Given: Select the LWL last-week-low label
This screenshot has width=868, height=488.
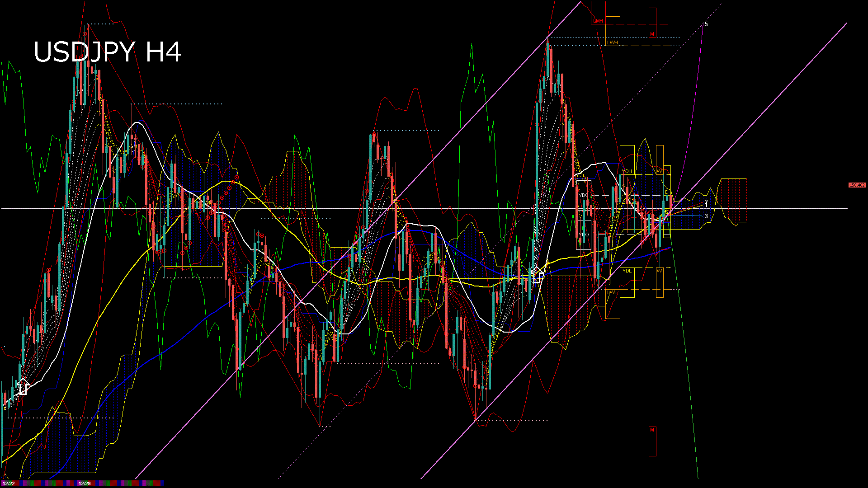Looking at the screenshot, I should (612, 293).
